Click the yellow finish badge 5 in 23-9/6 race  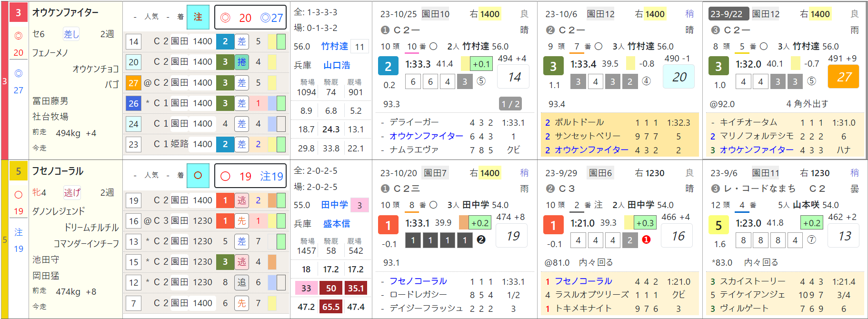(x=718, y=225)
